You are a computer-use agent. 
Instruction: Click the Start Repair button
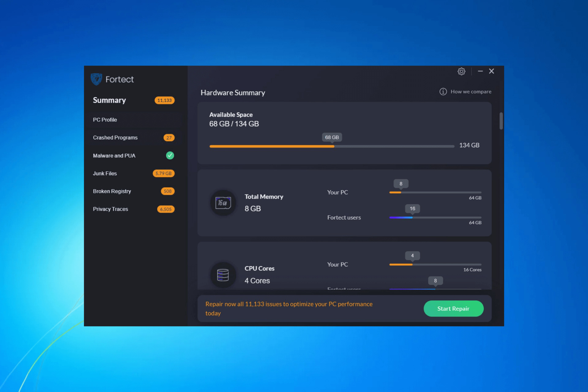point(453,308)
